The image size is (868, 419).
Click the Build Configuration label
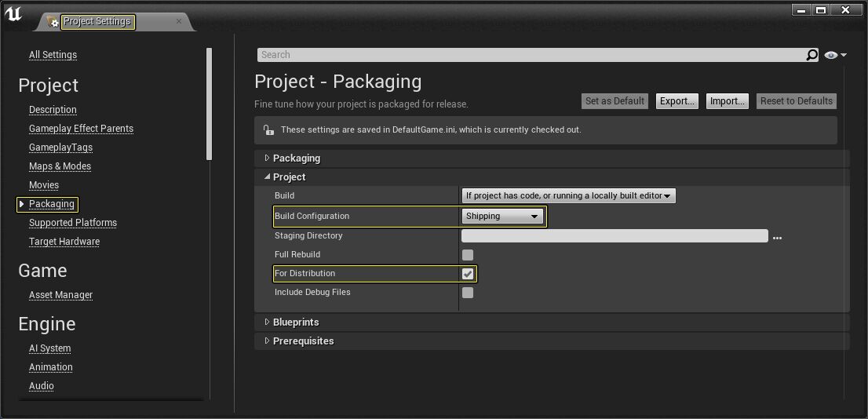pos(312,216)
